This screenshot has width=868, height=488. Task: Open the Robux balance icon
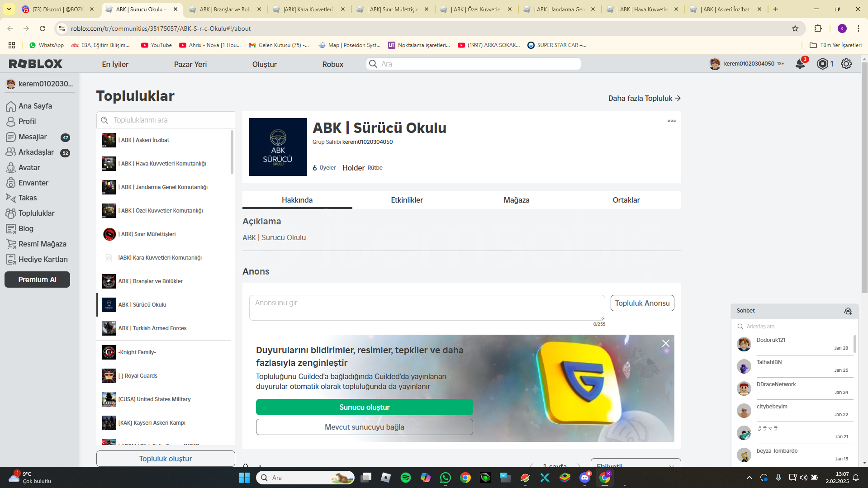tap(823, 64)
